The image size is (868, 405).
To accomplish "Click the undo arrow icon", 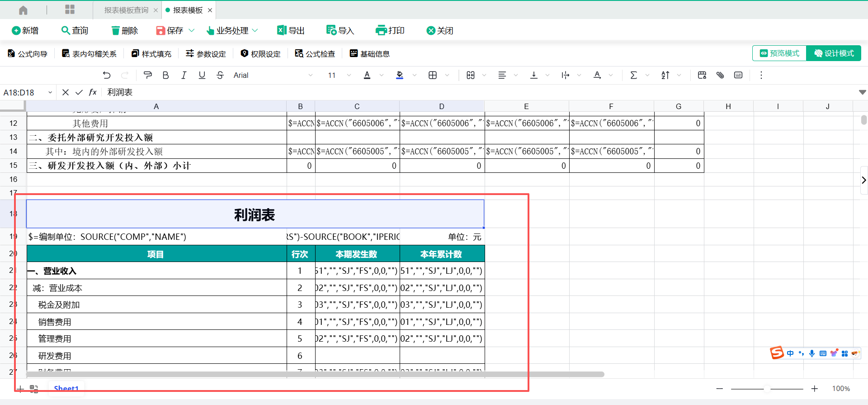I will pyautogui.click(x=107, y=75).
